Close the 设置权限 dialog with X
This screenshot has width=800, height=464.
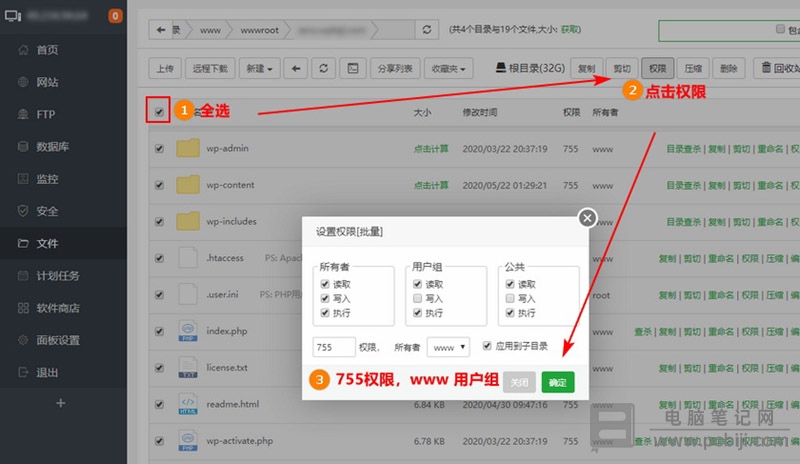(587, 218)
